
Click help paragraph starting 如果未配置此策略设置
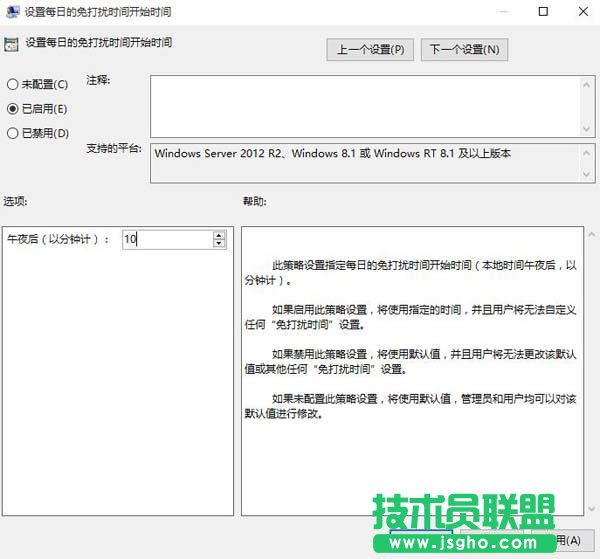[x=411, y=406]
